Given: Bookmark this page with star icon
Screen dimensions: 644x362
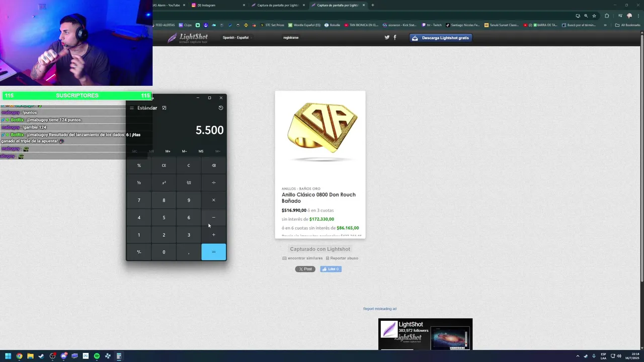Looking at the screenshot, I should [594, 16].
